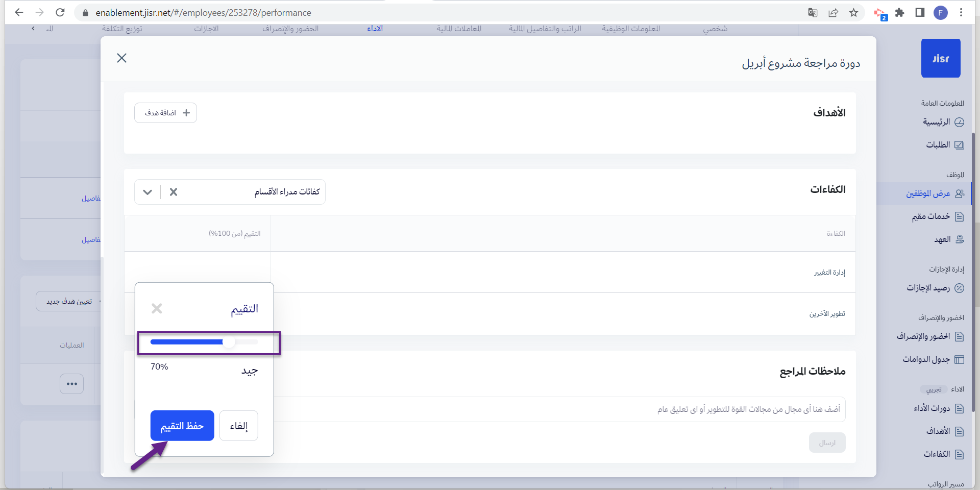Clear the selected كفاءات مدراء الأقسام option
This screenshot has width=980, height=490.
pos(174,192)
